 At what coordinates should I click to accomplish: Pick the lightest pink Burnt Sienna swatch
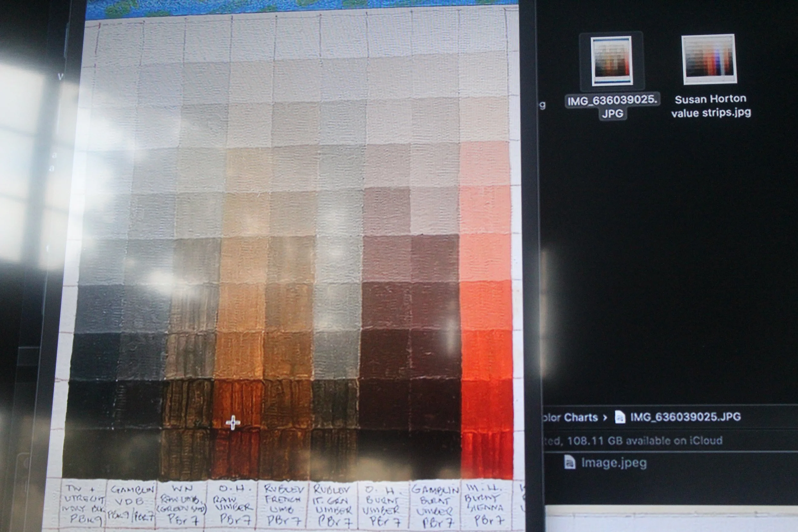point(484,163)
